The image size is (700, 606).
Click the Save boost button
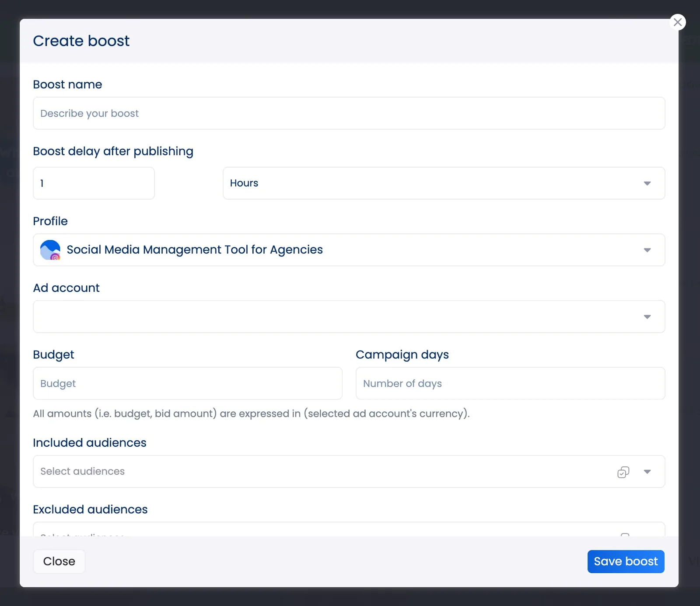[626, 561]
